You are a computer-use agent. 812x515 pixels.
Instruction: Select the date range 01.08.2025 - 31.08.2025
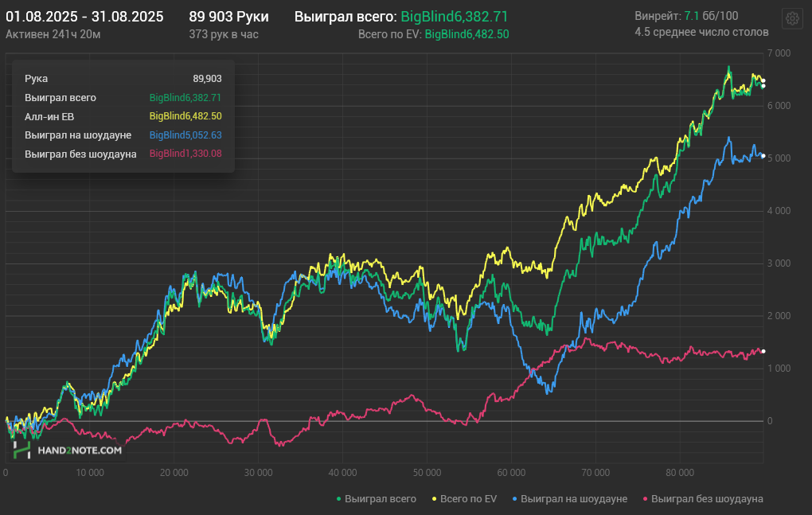(84, 17)
